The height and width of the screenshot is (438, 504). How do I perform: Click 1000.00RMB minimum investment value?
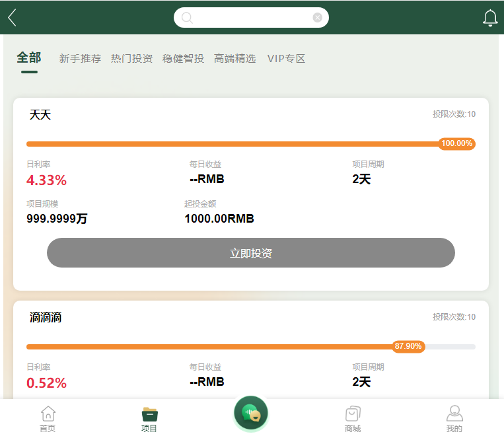point(219,219)
